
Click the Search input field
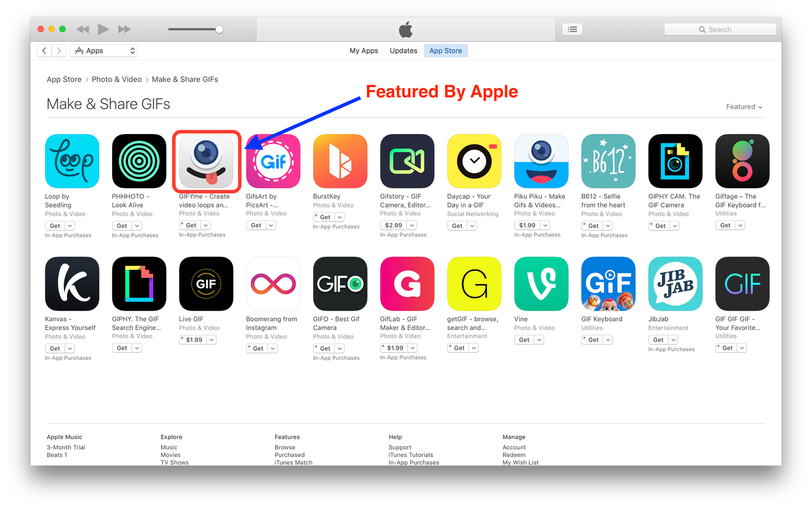720,29
